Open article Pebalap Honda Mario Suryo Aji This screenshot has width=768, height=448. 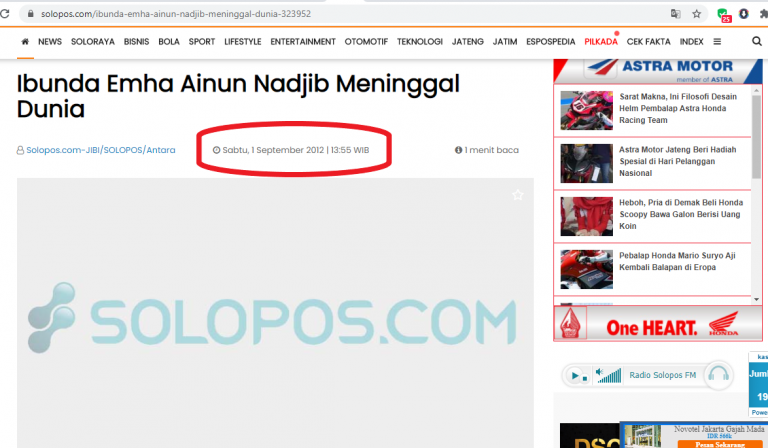[677, 261]
